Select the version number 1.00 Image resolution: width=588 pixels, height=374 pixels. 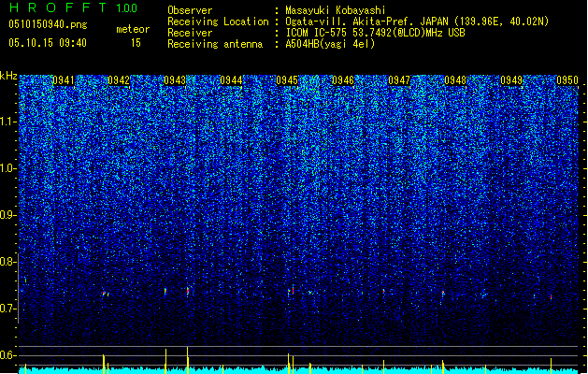coord(126,8)
